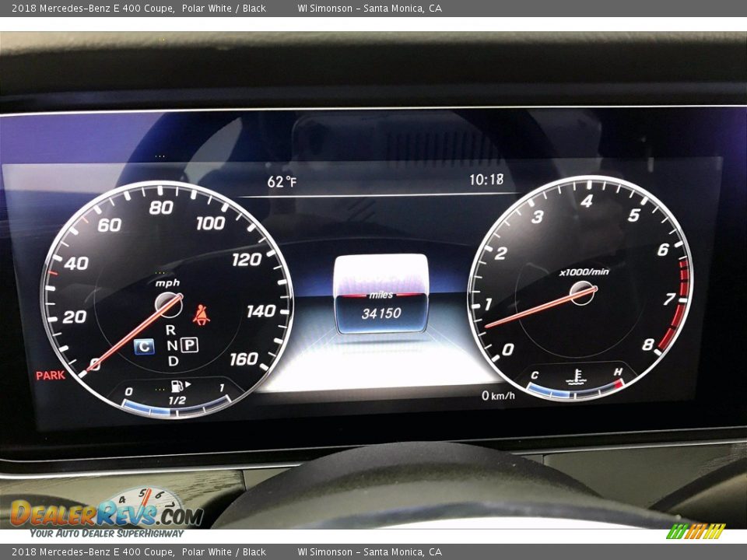Screen dimensions: 747x560
Task: Click the 100 mark on speedometer
Action: click(x=210, y=223)
